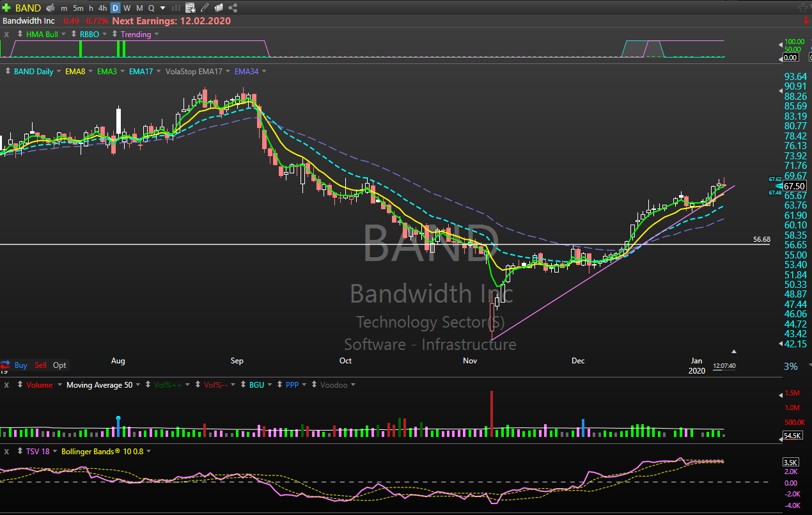
Task: Click the news icon next to BAND symbol
Action: 50,8
